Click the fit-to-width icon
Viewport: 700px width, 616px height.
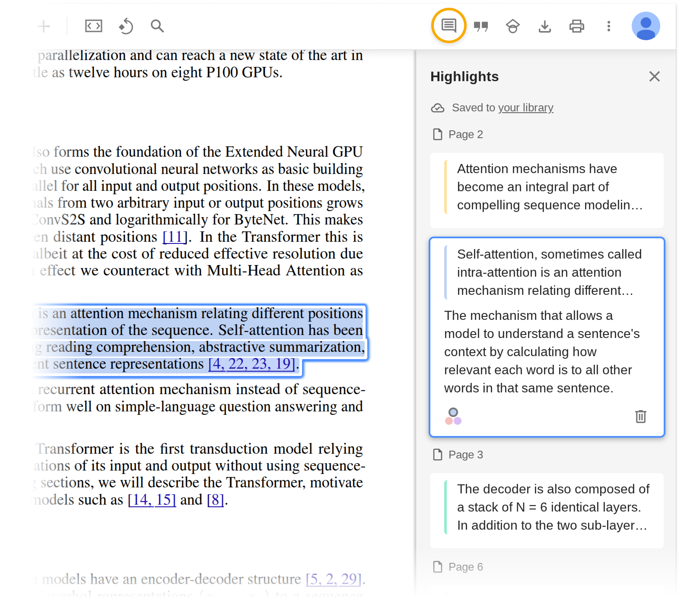tap(94, 26)
